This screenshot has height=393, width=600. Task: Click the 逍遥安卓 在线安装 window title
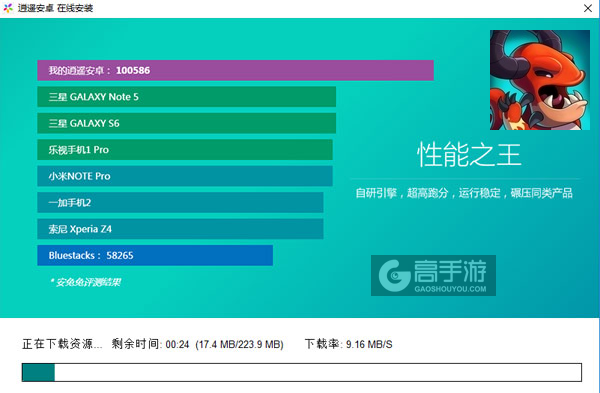[55, 8]
